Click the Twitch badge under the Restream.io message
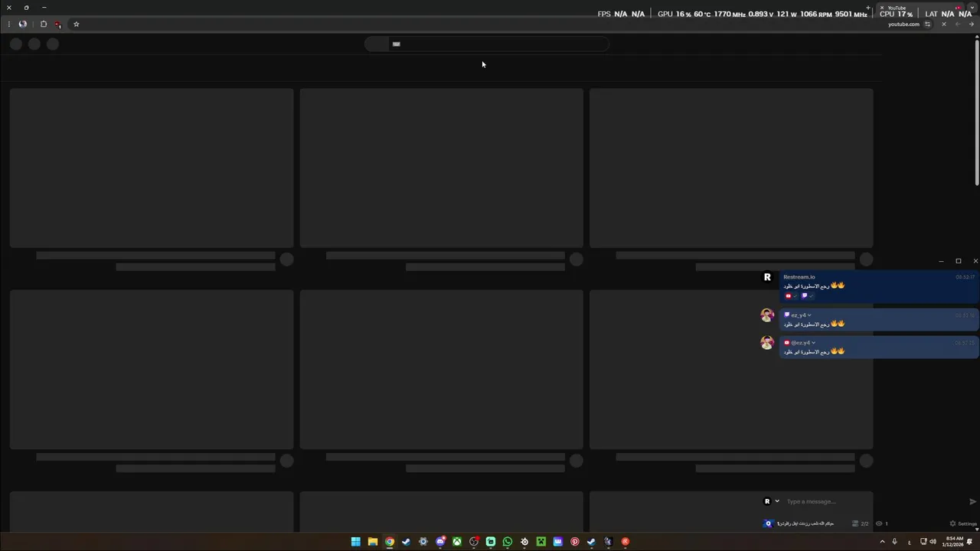 [x=804, y=296]
